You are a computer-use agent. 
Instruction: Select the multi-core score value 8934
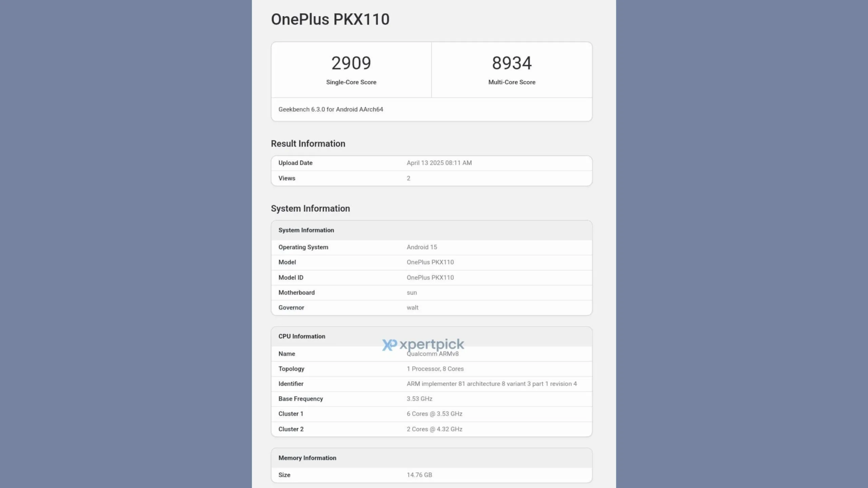(512, 63)
